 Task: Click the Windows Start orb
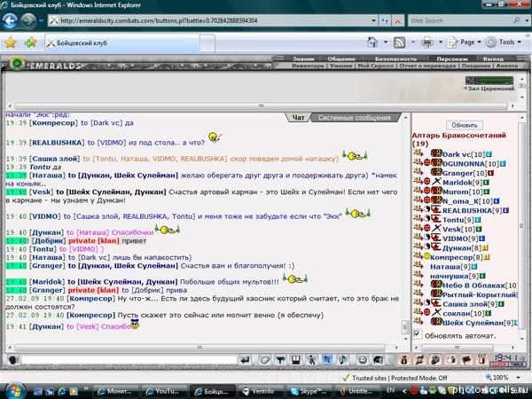click(x=13, y=390)
